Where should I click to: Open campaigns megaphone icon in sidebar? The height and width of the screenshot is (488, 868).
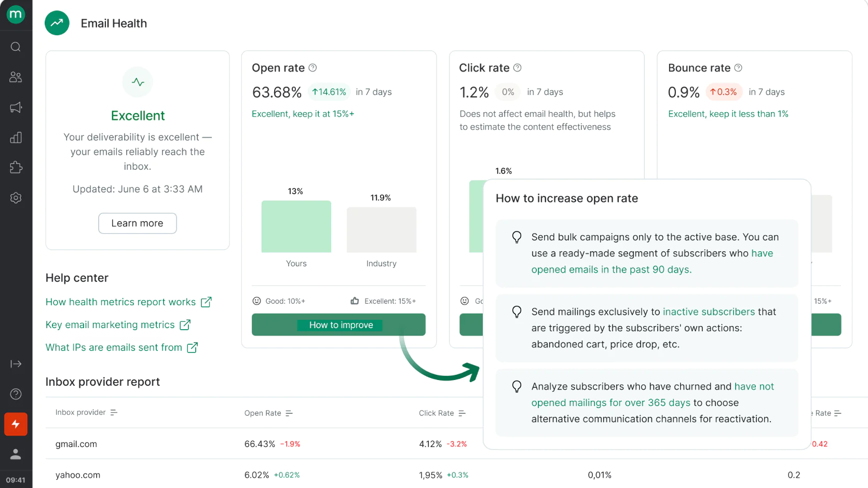[16, 107]
